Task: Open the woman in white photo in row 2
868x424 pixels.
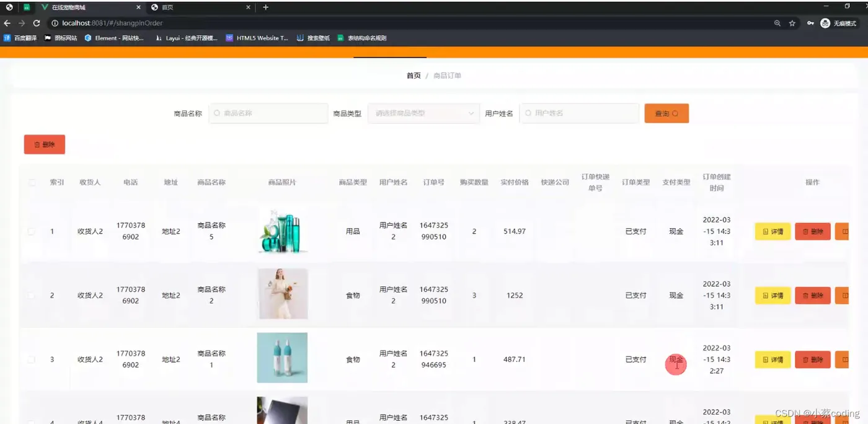Action: pos(283,294)
